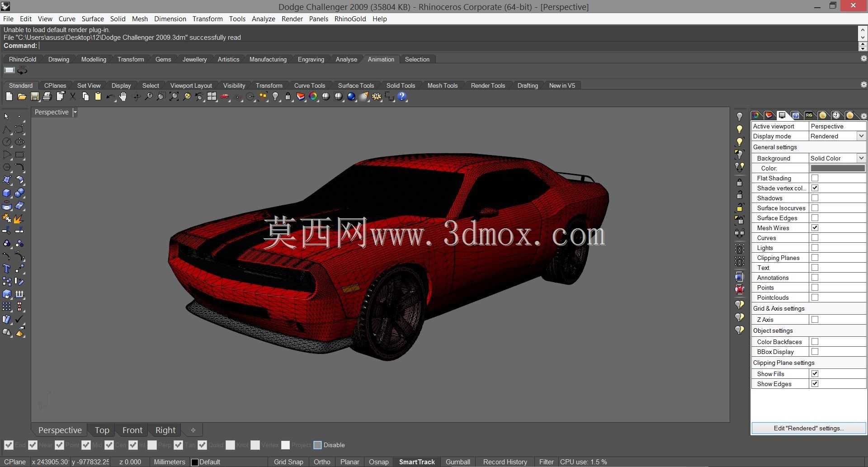Click the SmartTrack toggle in status bar
Screen dimensions: 868x467
tap(417, 462)
